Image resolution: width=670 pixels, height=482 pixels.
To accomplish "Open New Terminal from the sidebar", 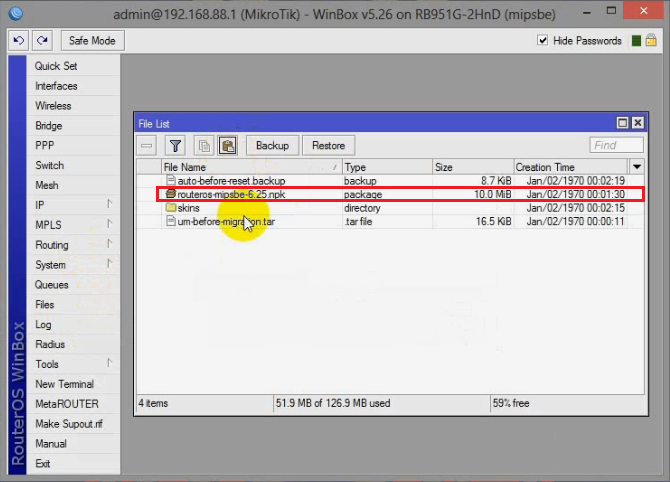I will click(73, 384).
